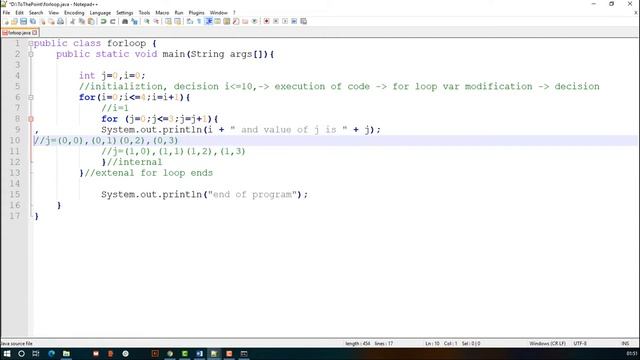Viewport: 640px width, 360px height.
Task: Toggle Show All Characters icon
Action: click(x=199, y=21)
